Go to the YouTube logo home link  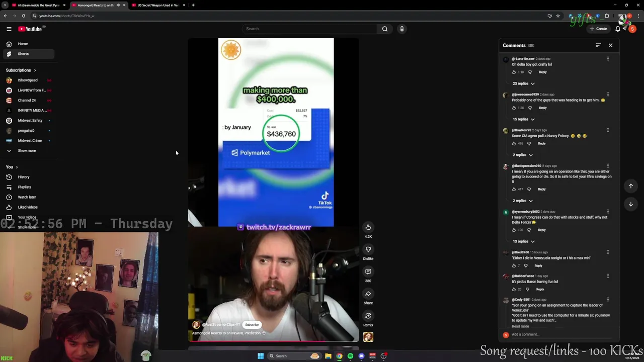(30, 29)
